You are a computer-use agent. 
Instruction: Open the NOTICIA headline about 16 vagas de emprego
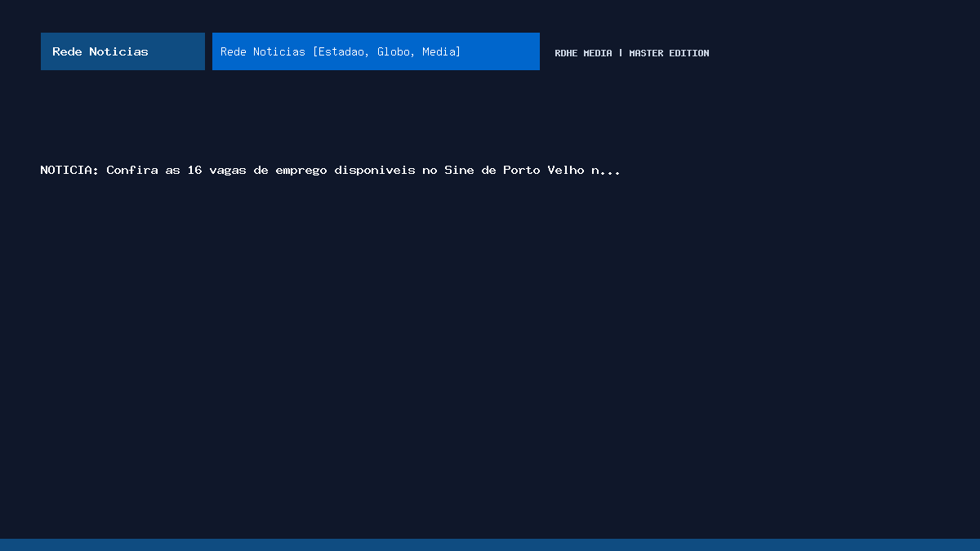point(330,171)
